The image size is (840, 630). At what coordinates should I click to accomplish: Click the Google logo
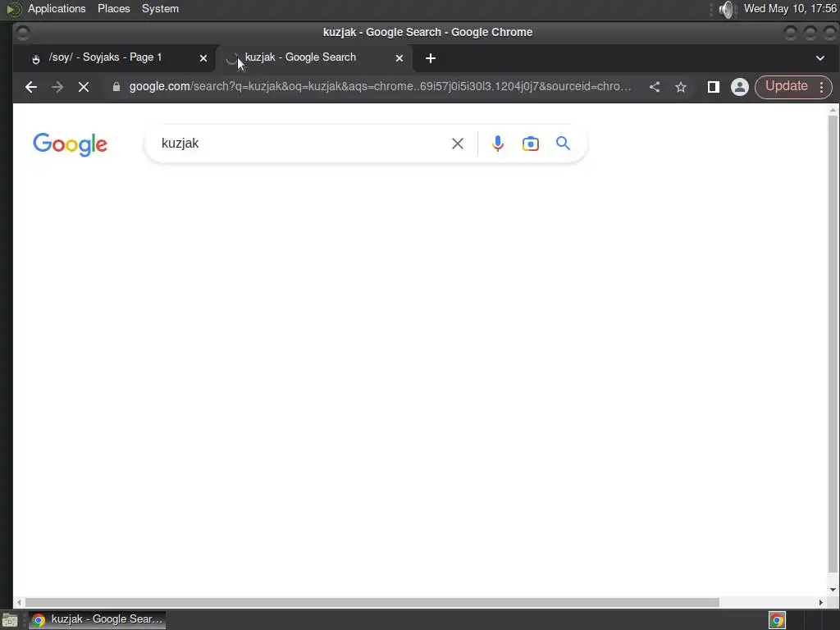point(71,144)
